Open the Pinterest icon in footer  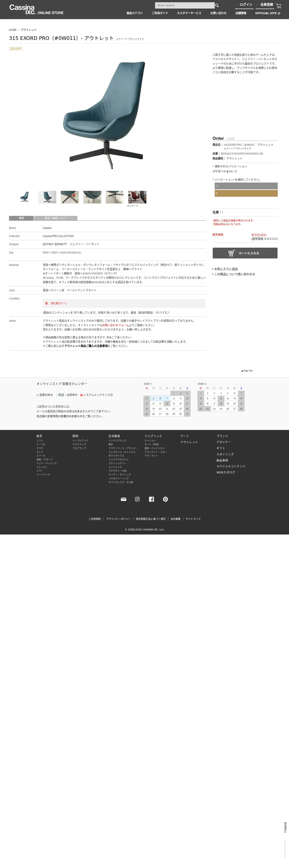(x=165, y=499)
